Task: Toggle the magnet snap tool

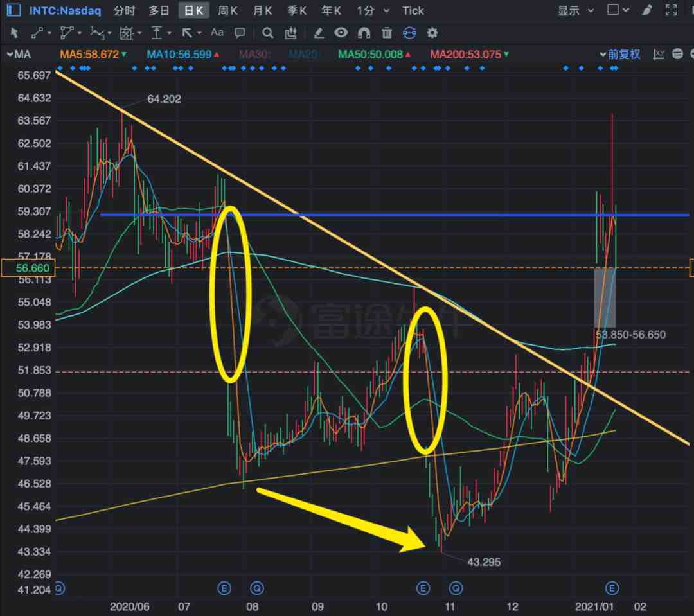Action: click(x=364, y=33)
